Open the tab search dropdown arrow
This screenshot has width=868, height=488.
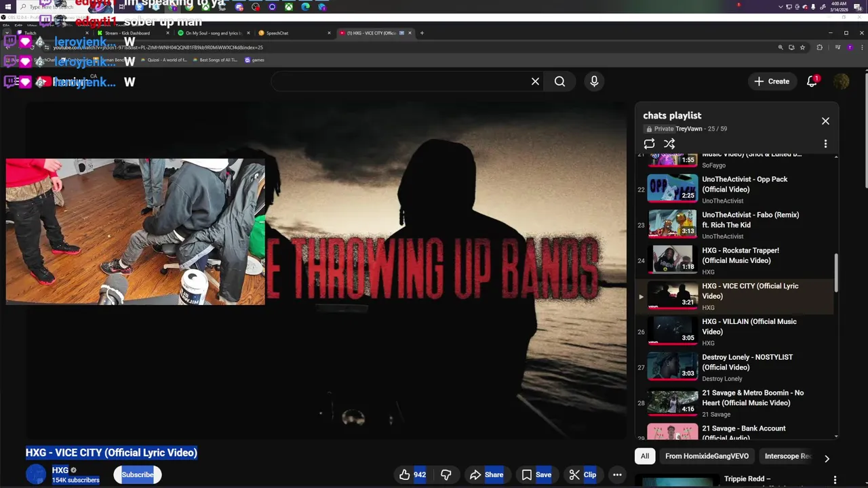(7, 33)
